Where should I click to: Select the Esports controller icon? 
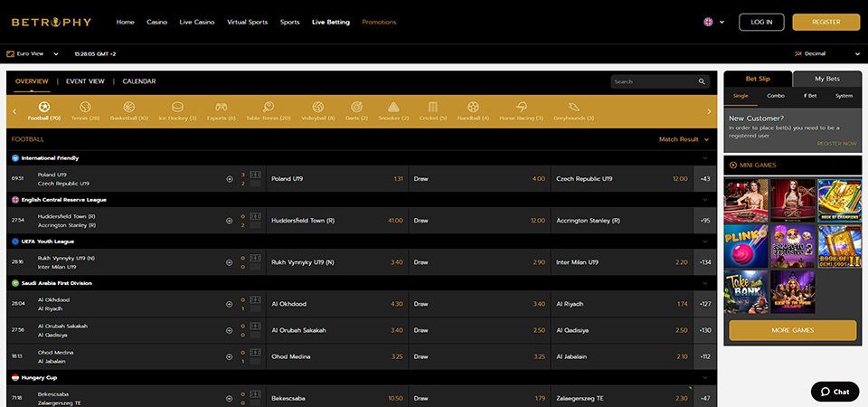(221, 107)
